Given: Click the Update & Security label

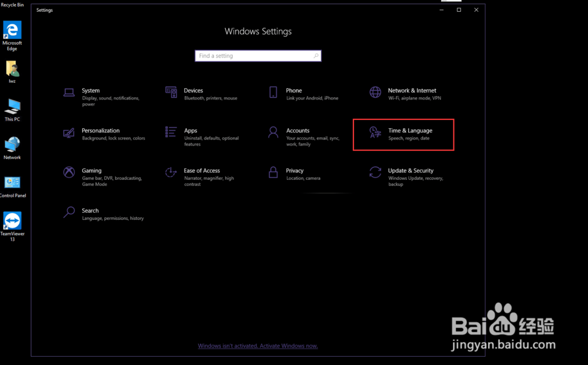Looking at the screenshot, I should click(410, 171).
